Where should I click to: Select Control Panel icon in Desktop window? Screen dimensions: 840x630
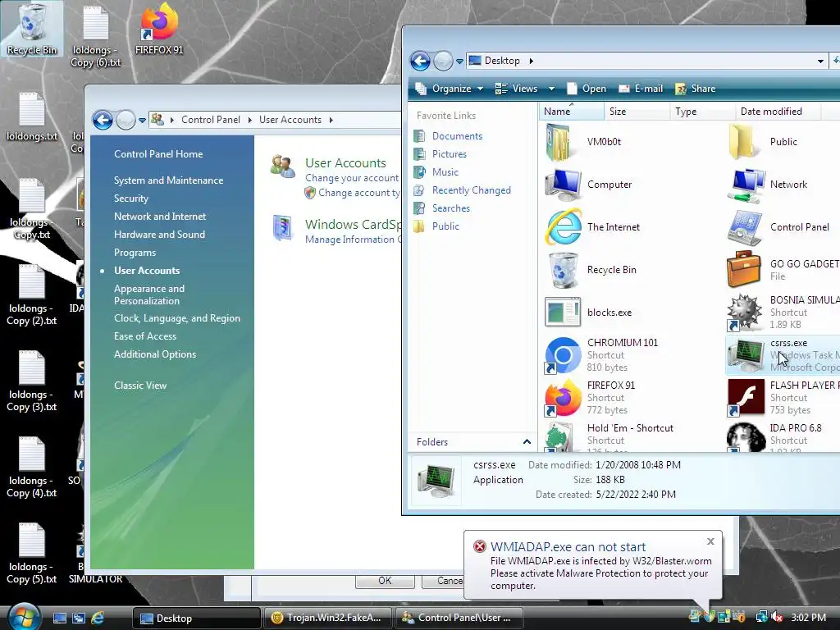click(779, 227)
